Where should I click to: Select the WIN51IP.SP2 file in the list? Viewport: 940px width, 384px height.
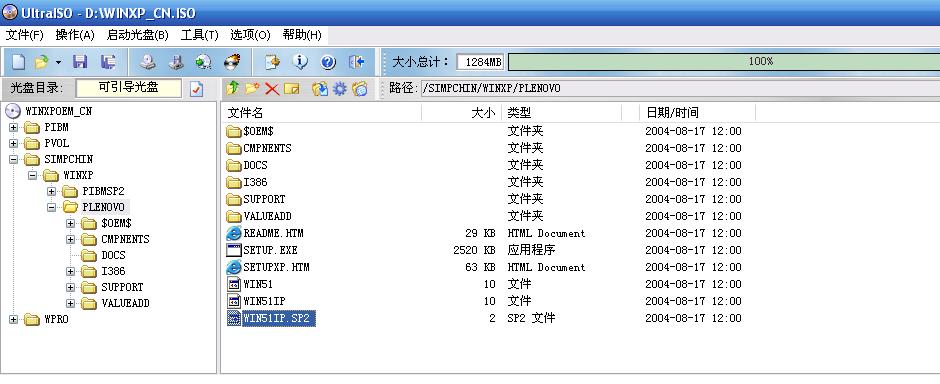tap(276, 319)
